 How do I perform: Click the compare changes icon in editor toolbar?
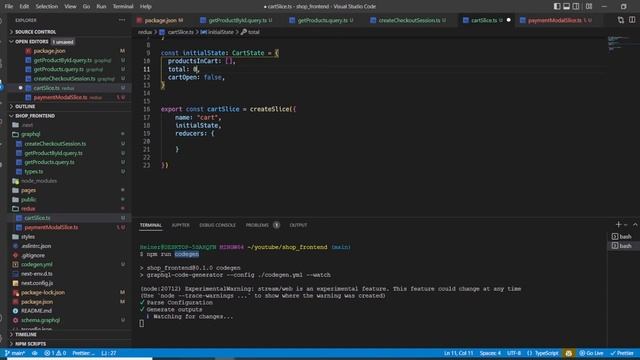621,20
